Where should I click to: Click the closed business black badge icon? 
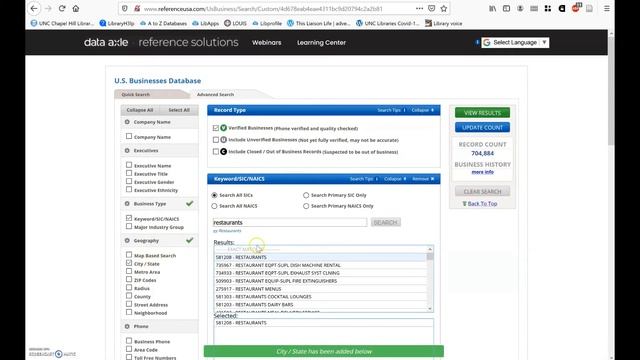tap(224, 151)
